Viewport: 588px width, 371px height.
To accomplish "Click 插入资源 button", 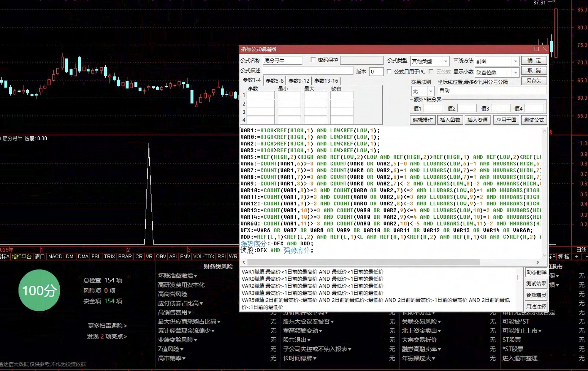I will point(477,120).
